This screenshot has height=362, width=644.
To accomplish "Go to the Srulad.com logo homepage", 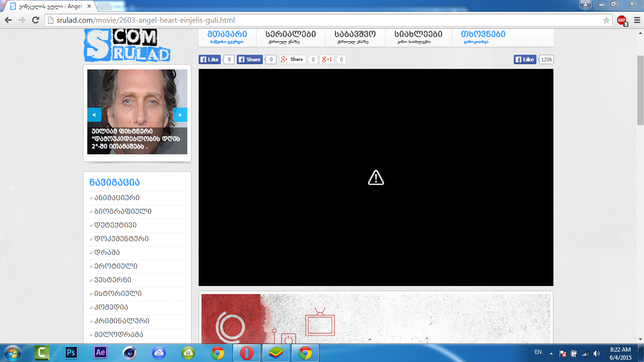I will coord(127,45).
